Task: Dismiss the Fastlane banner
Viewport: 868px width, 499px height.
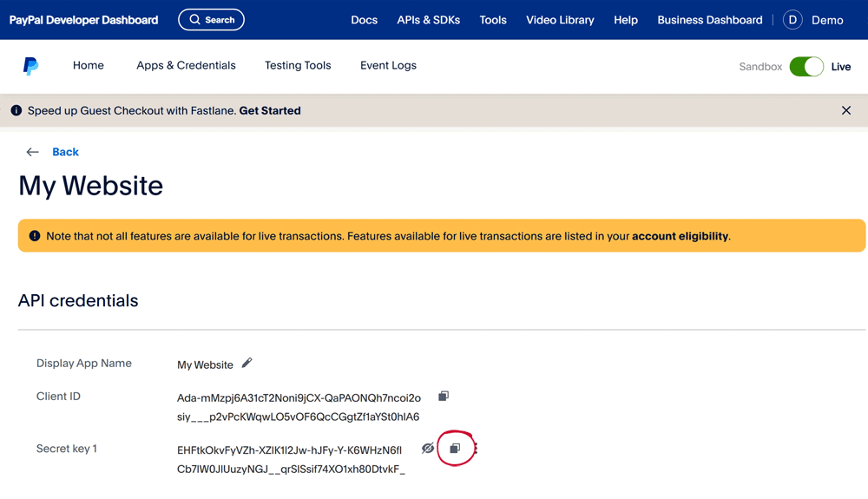Action: click(846, 111)
